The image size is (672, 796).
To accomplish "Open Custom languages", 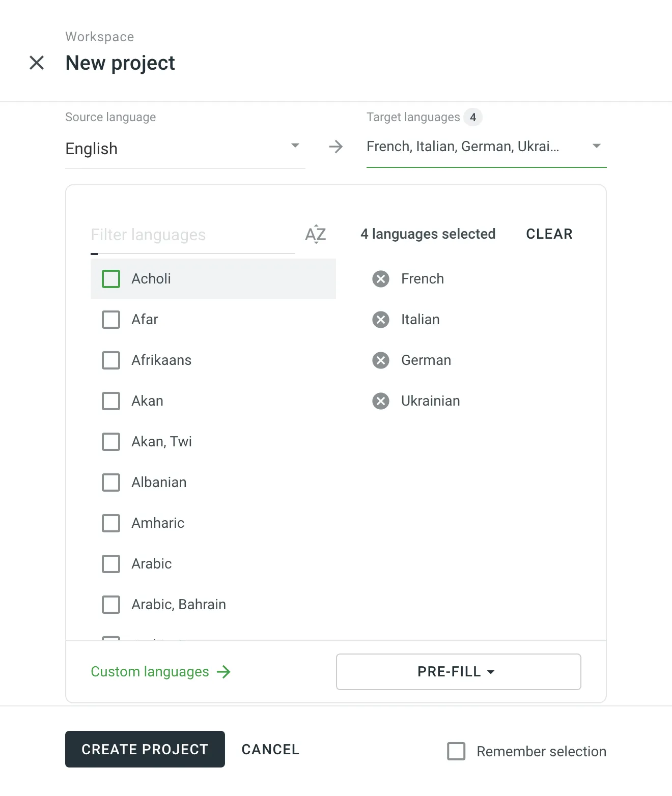I will tap(149, 672).
